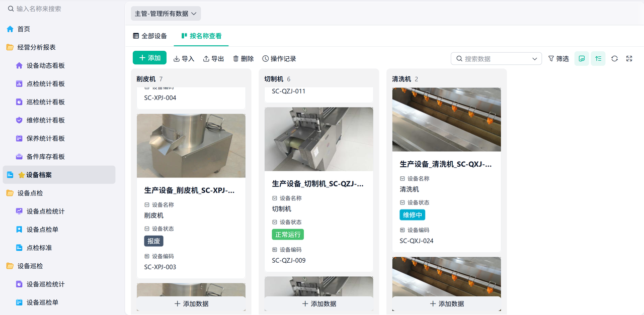The image size is (644, 315).
Task: Open 维修统计看板 shield icon
Action: pos(19,120)
